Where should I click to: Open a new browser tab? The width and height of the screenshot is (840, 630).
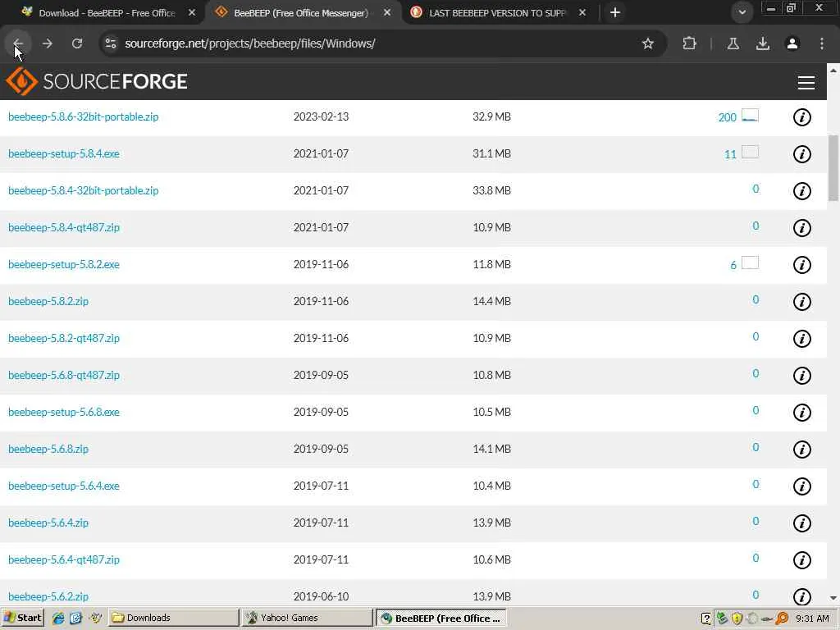point(615,12)
